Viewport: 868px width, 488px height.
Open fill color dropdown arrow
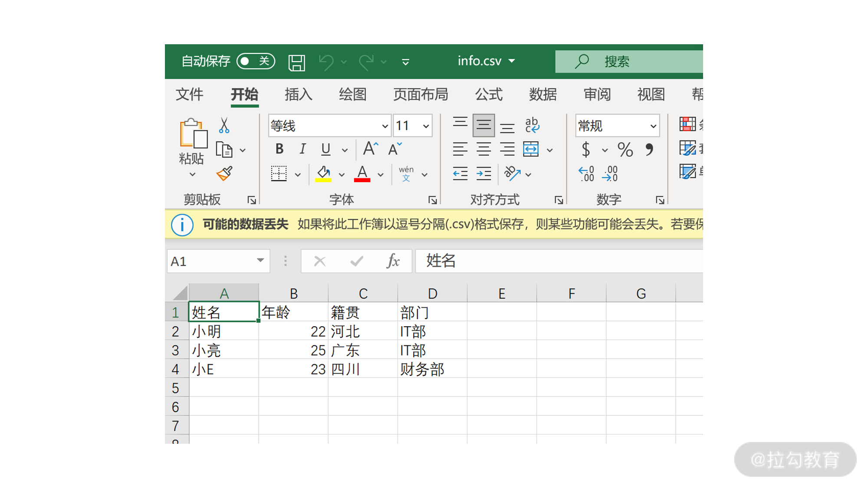click(342, 175)
